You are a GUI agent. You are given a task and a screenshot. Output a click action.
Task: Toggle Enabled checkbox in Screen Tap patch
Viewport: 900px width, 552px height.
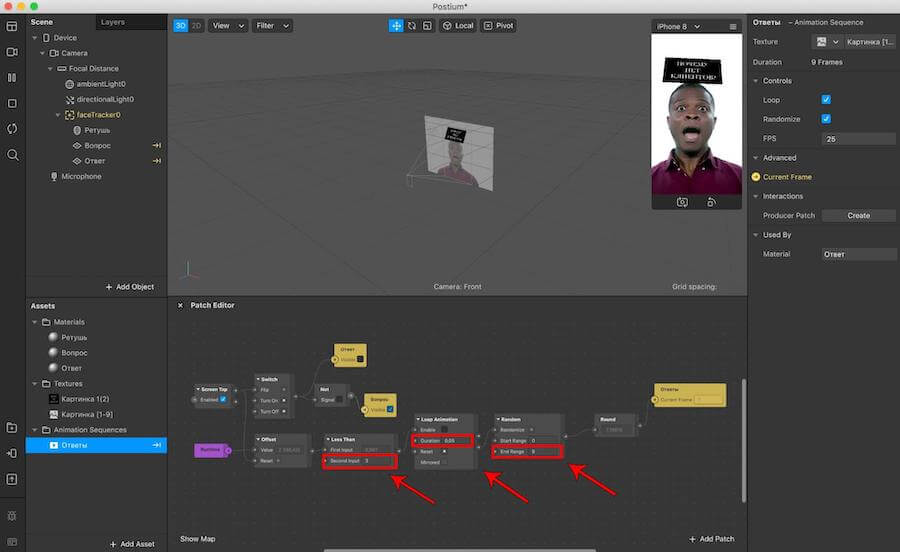(x=222, y=399)
